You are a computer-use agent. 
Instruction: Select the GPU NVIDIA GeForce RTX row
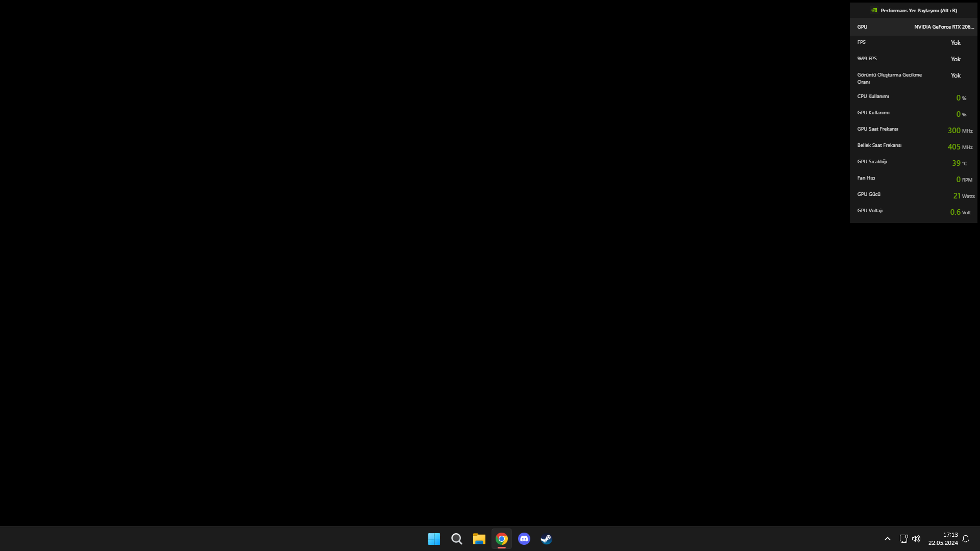click(x=914, y=27)
